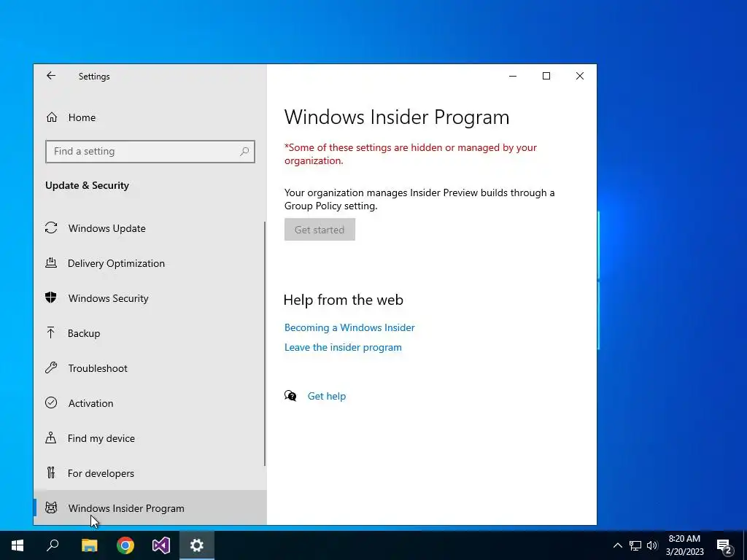Click the Get help link
747x560 pixels.
[x=326, y=396]
